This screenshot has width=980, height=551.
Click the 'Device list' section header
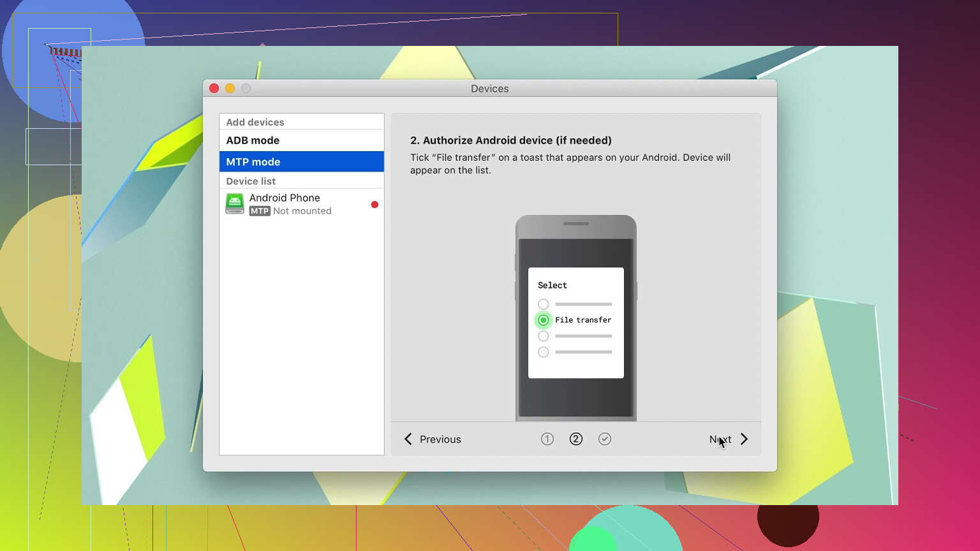251,181
